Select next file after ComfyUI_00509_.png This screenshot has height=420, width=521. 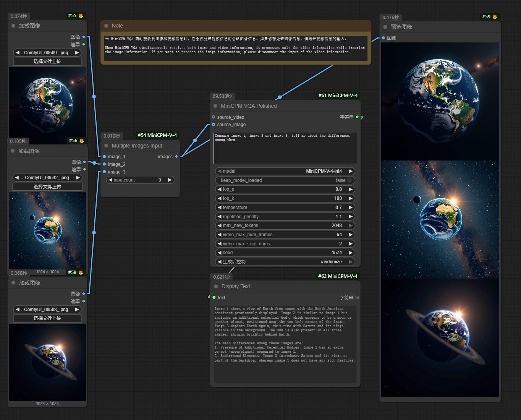click(77, 53)
